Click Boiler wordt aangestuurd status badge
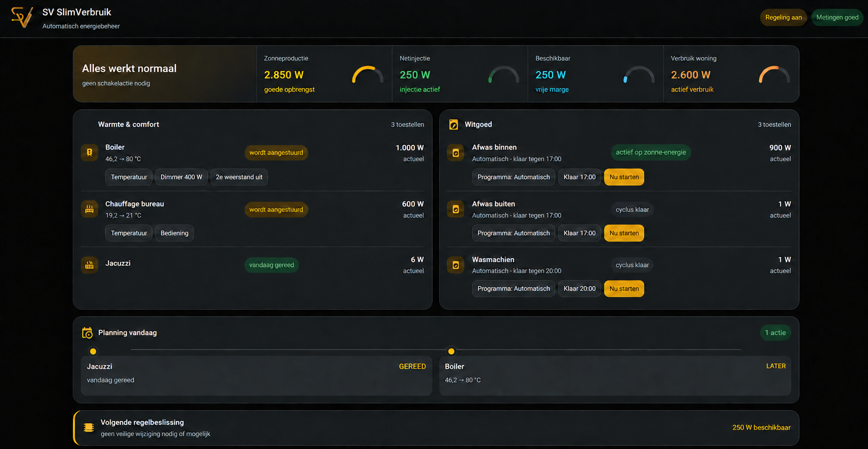Viewport: 868px width, 449px height. click(x=276, y=153)
